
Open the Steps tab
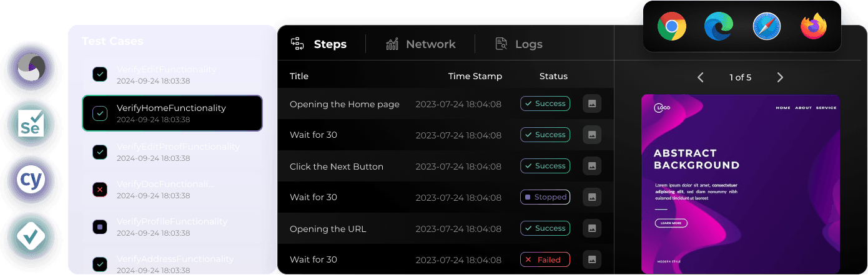(x=319, y=44)
